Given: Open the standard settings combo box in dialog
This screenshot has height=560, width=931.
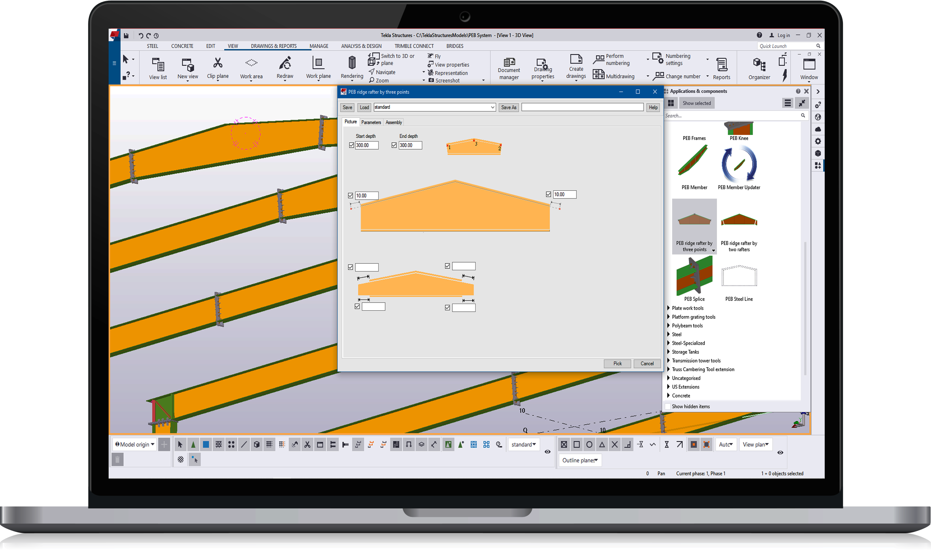Looking at the screenshot, I should tap(434, 107).
